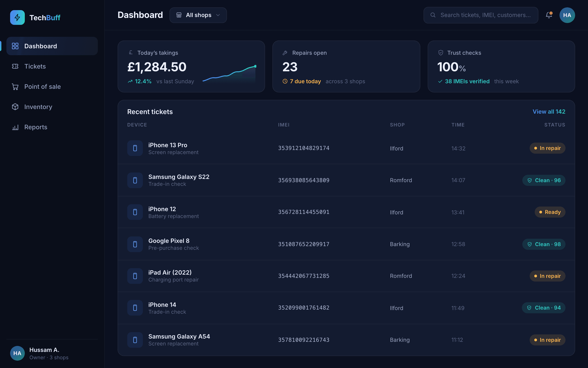Open the Google Pixel 8 ticket
588x368 pixels.
click(x=346, y=244)
